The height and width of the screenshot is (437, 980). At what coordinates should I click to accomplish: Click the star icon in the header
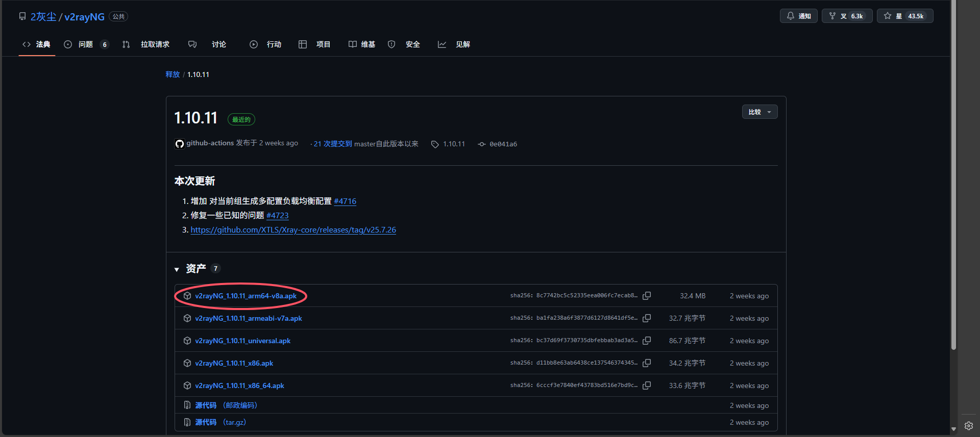pyautogui.click(x=888, y=16)
